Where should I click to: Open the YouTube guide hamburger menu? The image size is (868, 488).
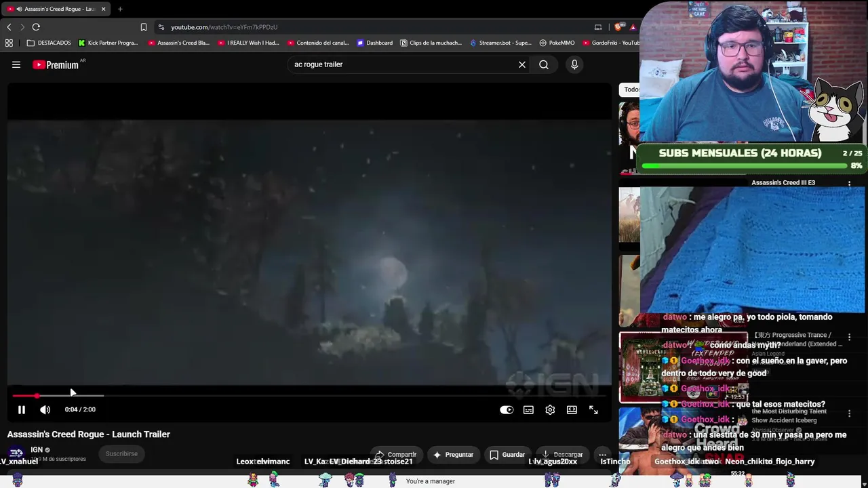click(x=16, y=64)
